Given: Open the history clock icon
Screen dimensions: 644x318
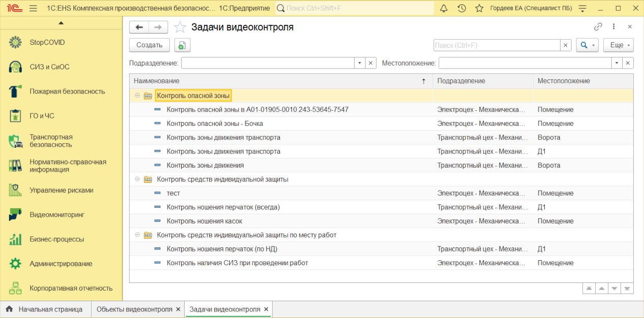Looking at the screenshot, I should tap(461, 8).
